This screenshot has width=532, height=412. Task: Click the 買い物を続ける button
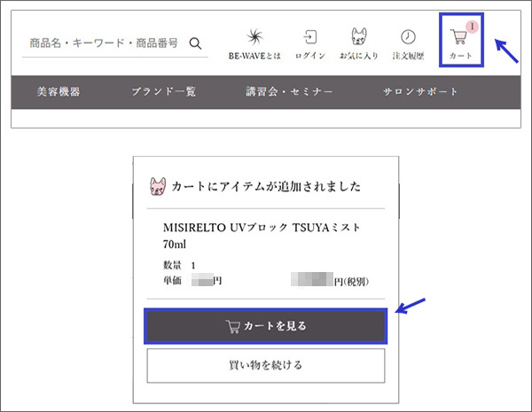coord(266,366)
